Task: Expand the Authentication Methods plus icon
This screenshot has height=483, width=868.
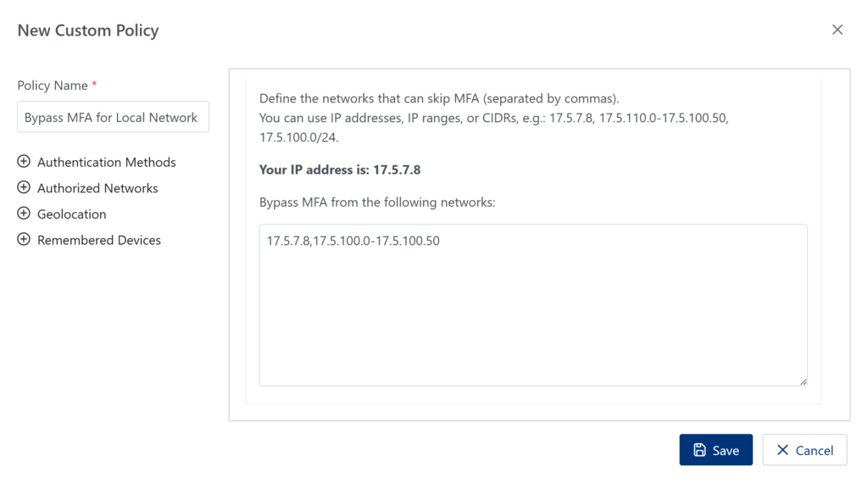Action: pyautogui.click(x=24, y=162)
